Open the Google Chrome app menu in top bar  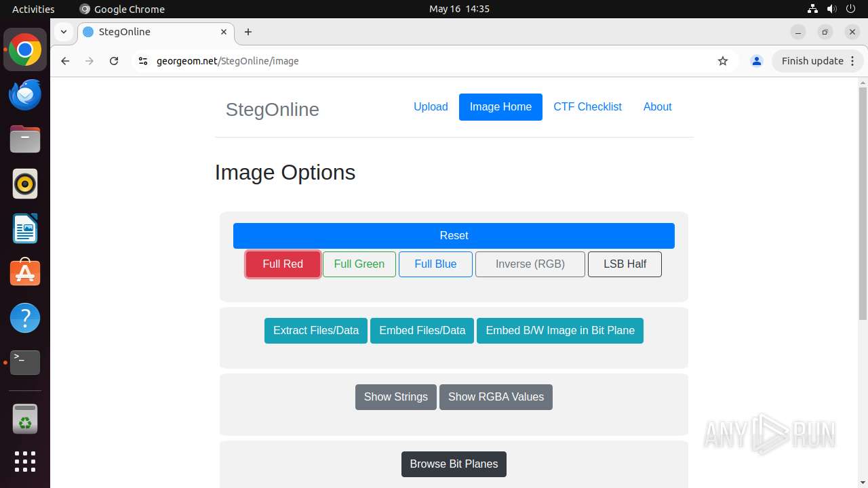click(x=122, y=9)
